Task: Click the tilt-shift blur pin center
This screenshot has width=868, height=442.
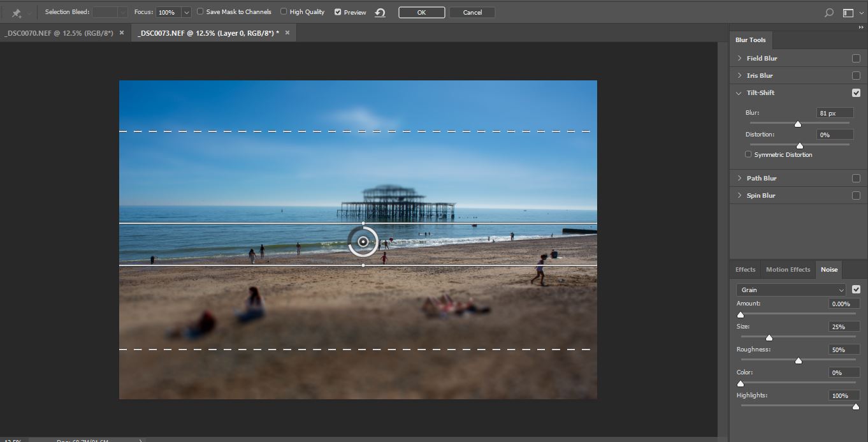Action: pyautogui.click(x=363, y=242)
